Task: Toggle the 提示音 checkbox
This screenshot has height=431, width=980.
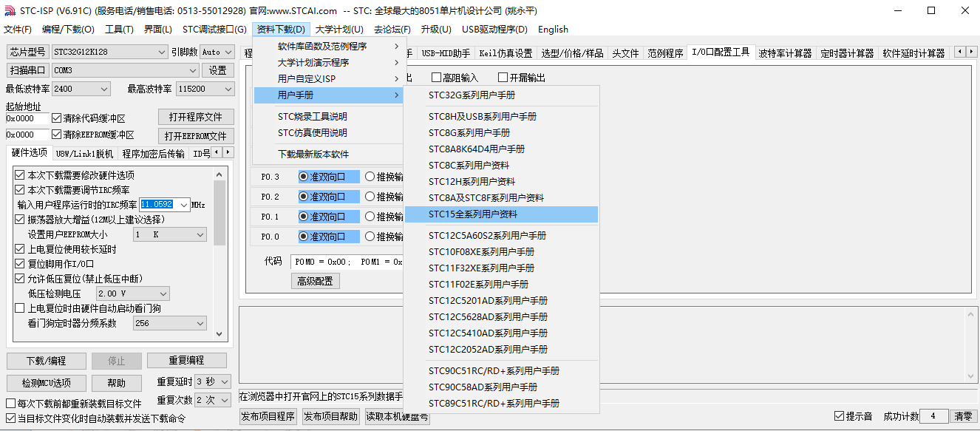Action: click(x=839, y=416)
